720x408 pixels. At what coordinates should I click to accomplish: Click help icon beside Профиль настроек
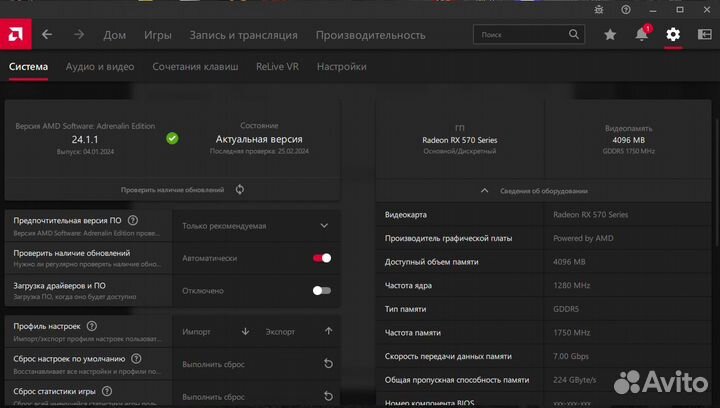click(x=92, y=326)
